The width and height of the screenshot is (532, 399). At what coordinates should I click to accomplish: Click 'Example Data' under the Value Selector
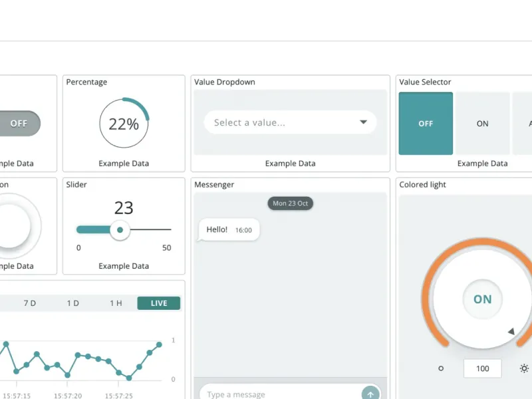(483, 164)
